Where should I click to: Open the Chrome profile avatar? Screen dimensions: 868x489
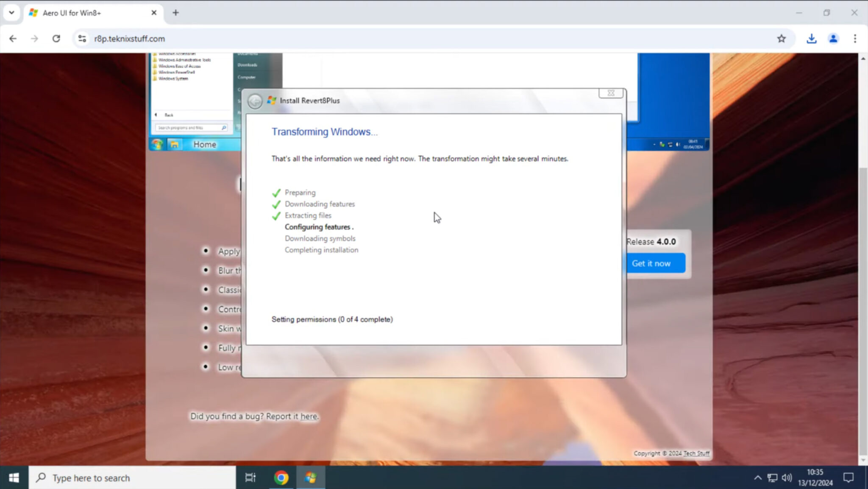pyautogui.click(x=833, y=39)
